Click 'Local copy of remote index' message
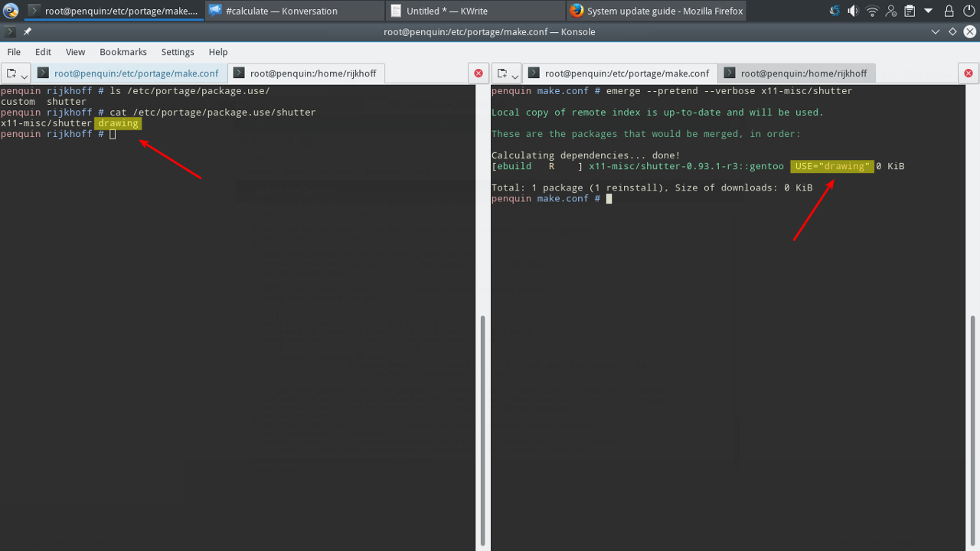This screenshot has width=980, height=551. (658, 112)
